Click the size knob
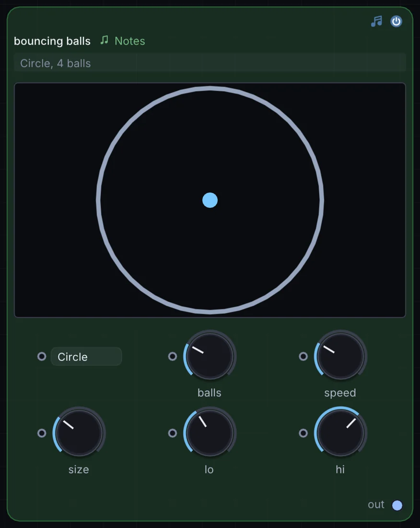 click(79, 433)
